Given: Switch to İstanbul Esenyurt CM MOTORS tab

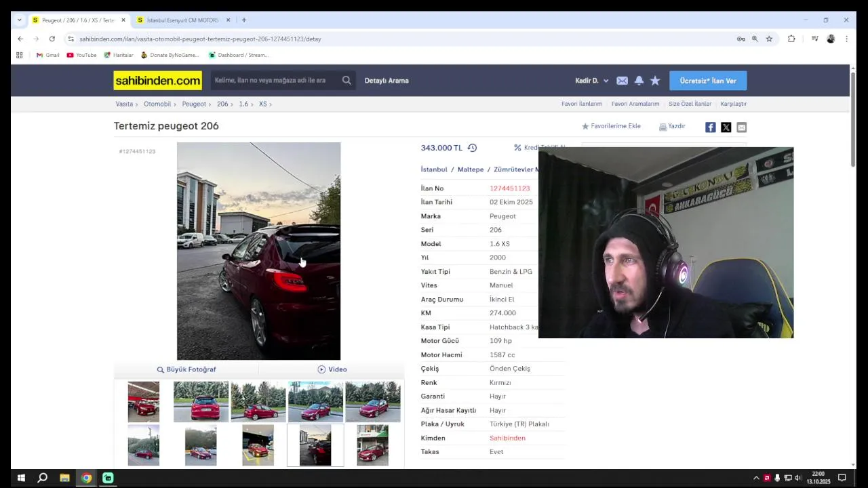Looking at the screenshot, I should click(183, 20).
